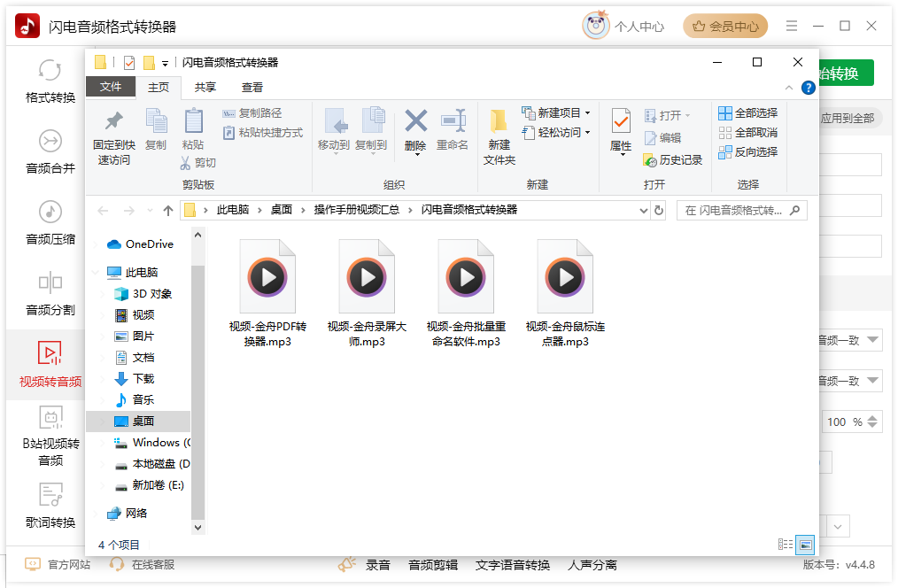Click 编辑 in the open group
Screen dimensions: 898x588
click(663, 138)
